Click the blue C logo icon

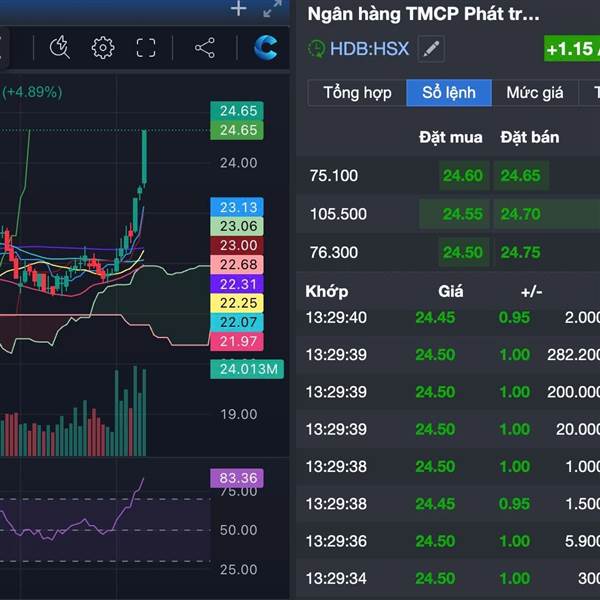[x=266, y=48]
